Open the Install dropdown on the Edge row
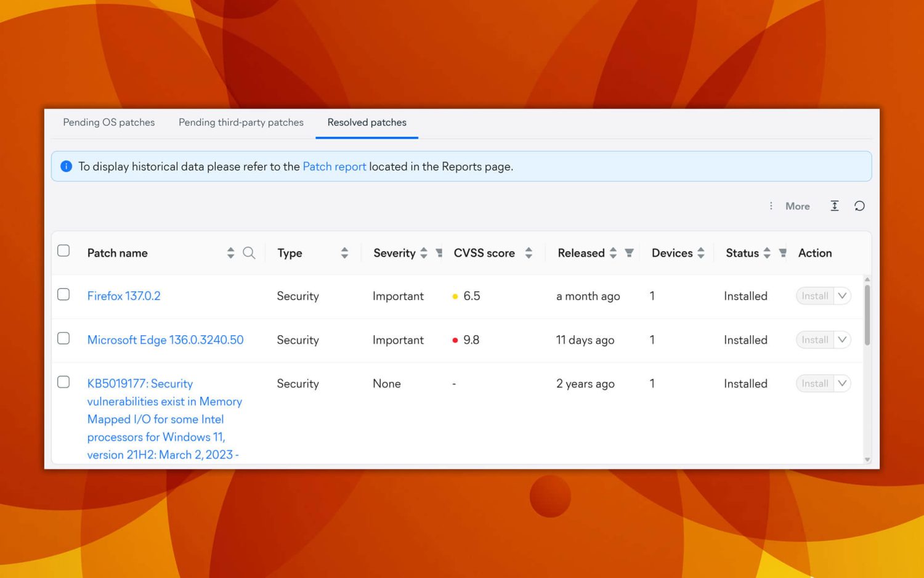The height and width of the screenshot is (578, 924). (841, 340)
